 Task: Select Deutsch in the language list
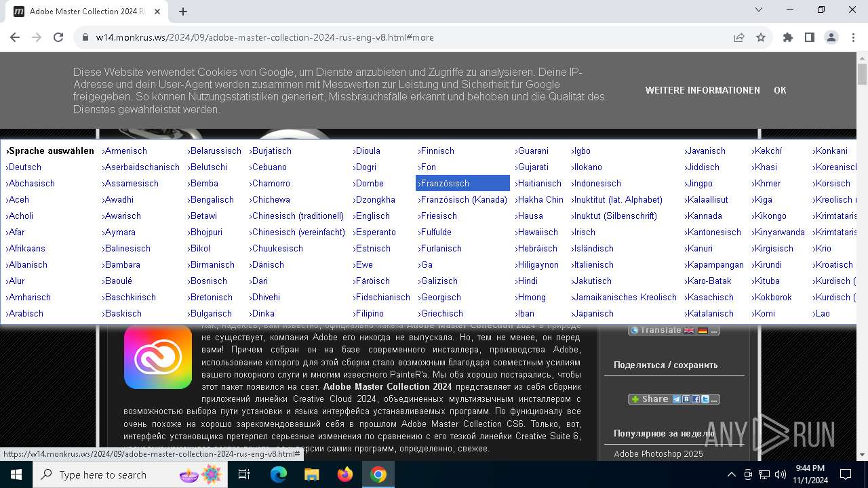24,167
